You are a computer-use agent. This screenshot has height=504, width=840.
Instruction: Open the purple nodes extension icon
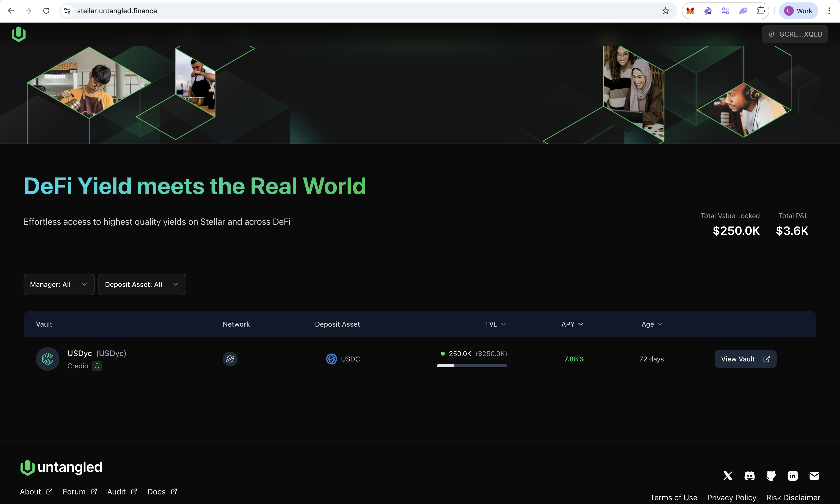pos(726,11)
